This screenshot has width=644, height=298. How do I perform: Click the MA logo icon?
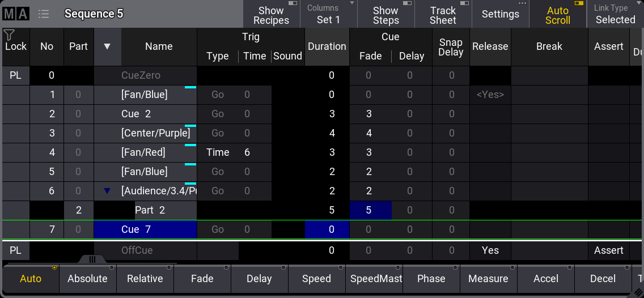coord(16,14)
